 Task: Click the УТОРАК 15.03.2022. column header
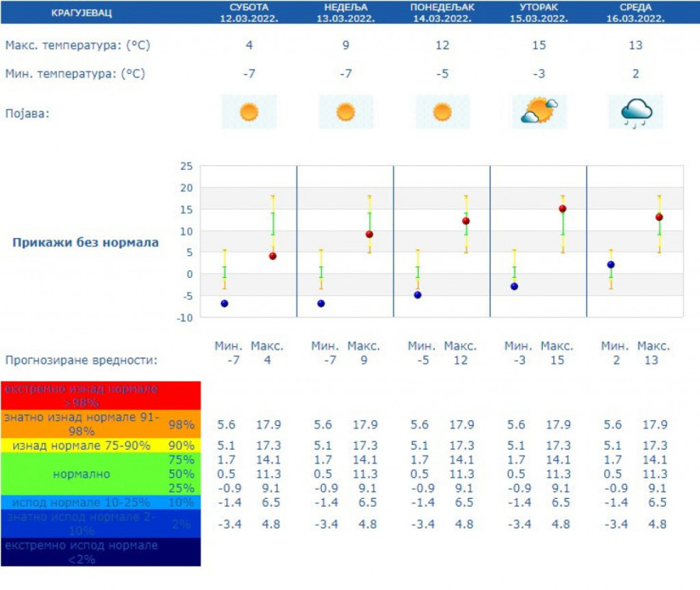click(539, 12)
